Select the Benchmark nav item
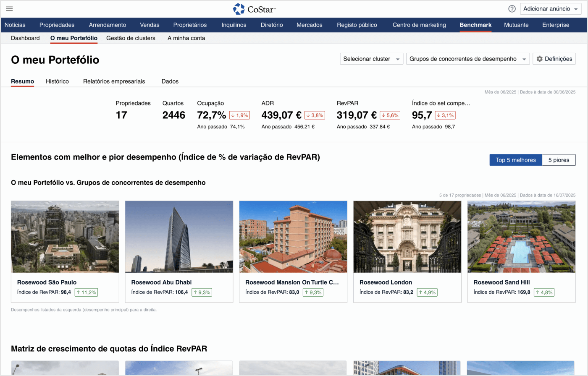The height and width of the screenshot is (376, 588). 475,25
